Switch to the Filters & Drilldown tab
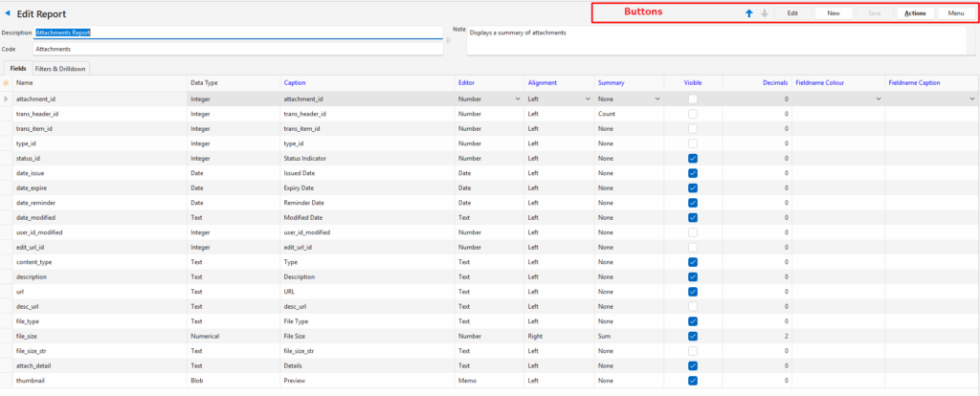The image size is (980, 396). (60, 69)
